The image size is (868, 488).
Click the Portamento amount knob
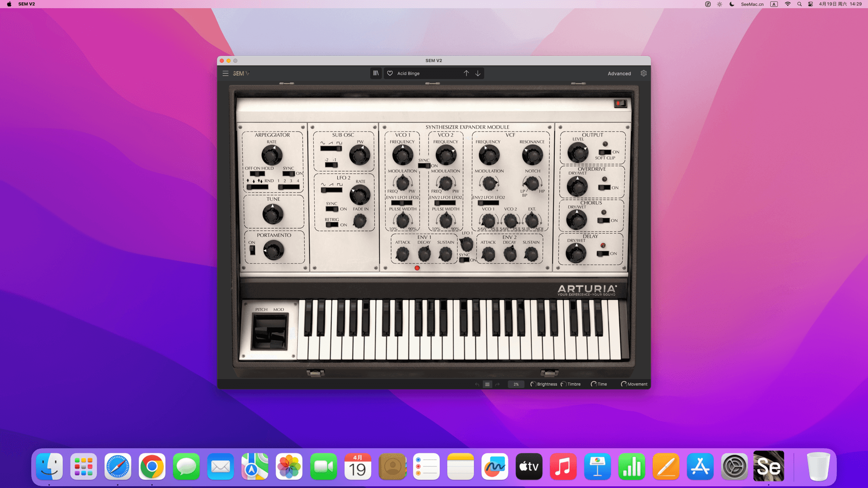[x=274, y=250]
